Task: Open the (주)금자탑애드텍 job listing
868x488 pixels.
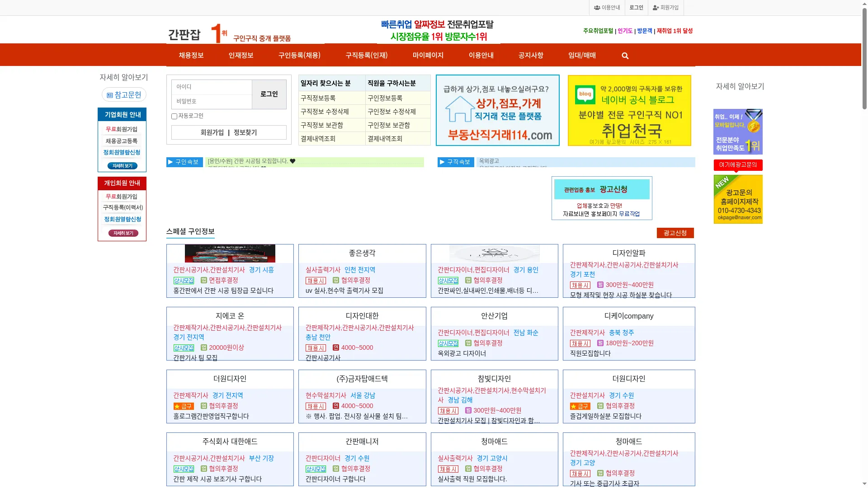Action: tap(362, 379)
